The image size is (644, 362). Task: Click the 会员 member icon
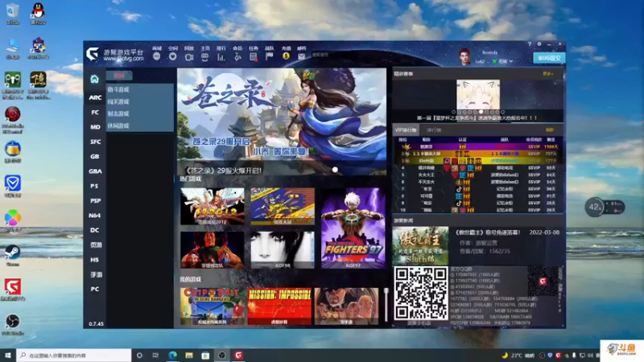tap(237, 57)
